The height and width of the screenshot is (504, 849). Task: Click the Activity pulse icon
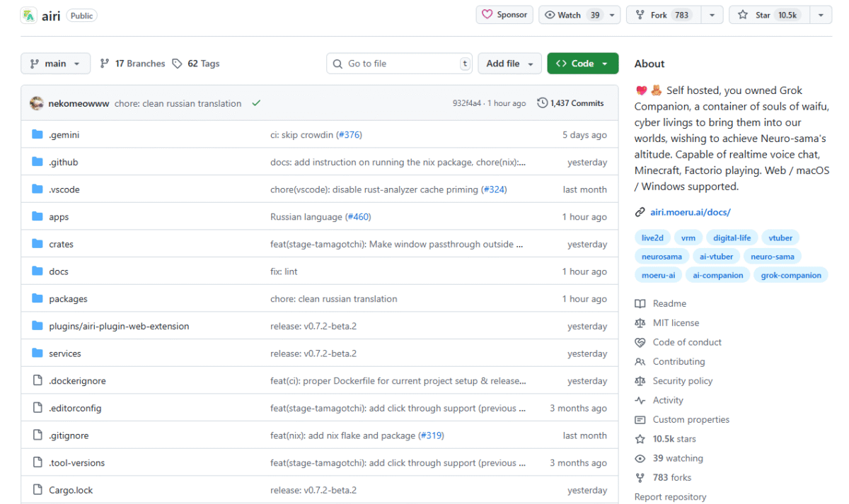[640, 400]
